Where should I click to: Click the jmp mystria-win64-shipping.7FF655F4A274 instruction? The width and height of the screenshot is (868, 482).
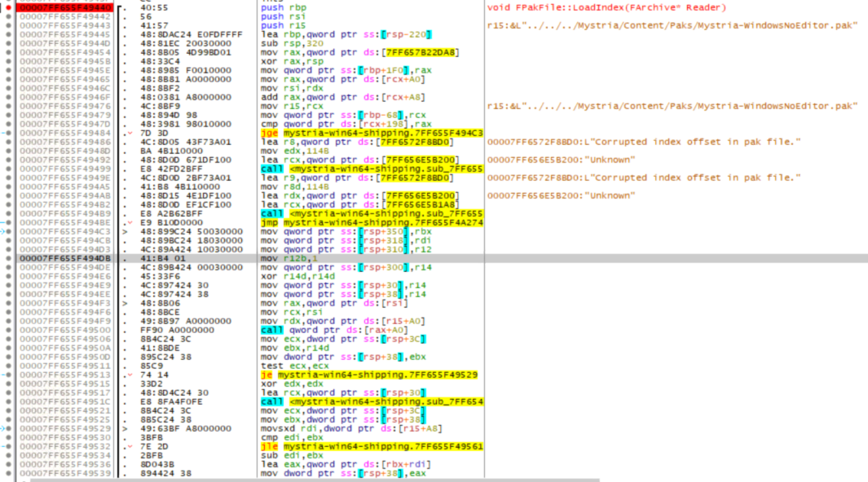[x=372, y=223]
